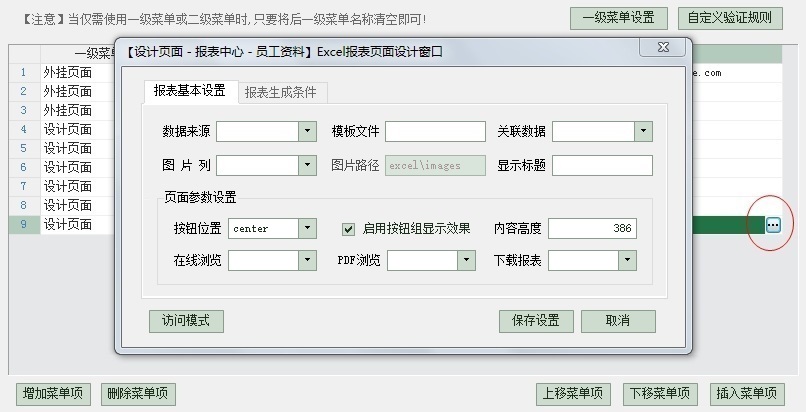Focus the 显示标题 text field
The image size is (806, 412).
tap(602, 165)
